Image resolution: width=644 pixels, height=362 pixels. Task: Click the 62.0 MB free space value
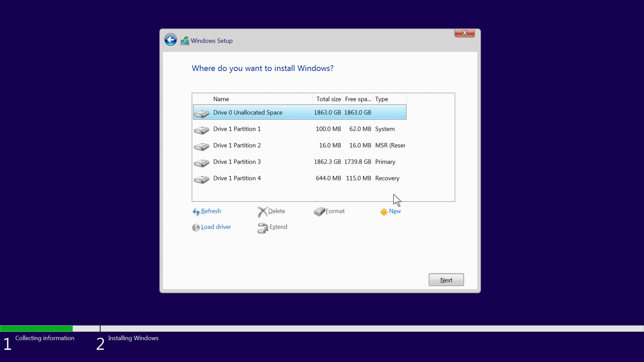click(x=360, y=129)
